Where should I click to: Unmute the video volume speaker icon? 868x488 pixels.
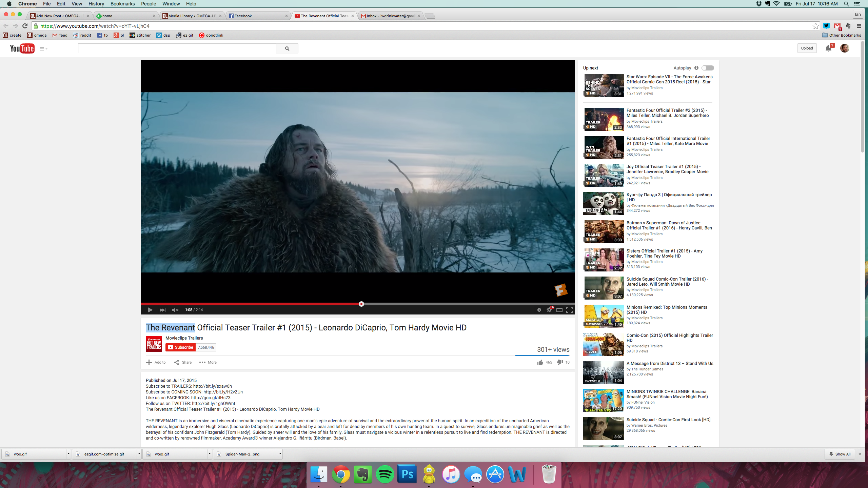pyautogui.click(x=175, y=310)
